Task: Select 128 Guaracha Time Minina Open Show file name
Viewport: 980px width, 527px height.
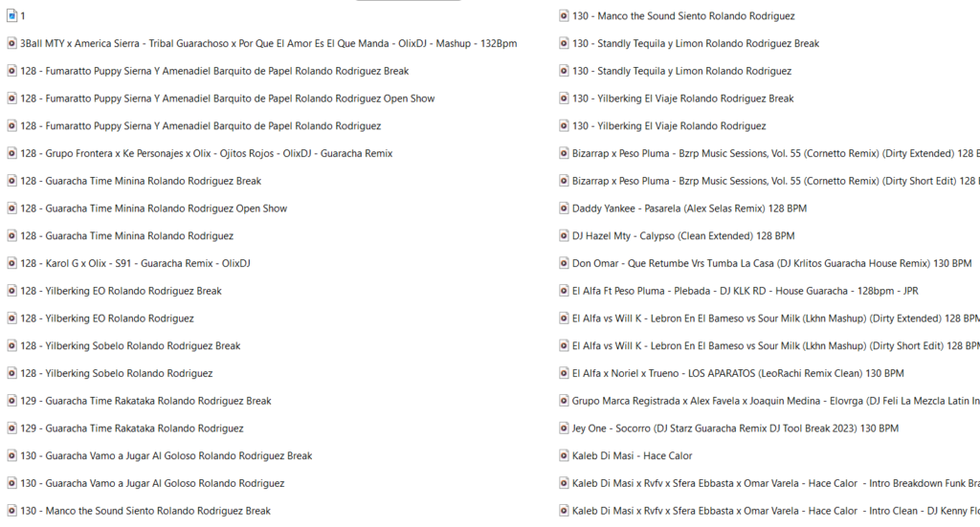Action: point(154,209)
